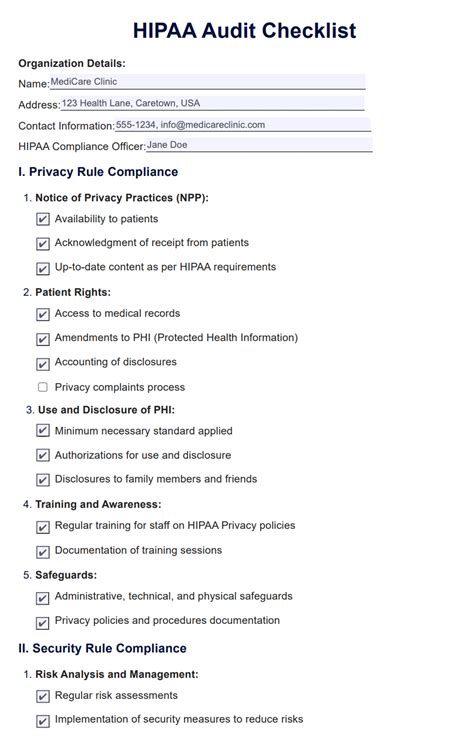Click the HIPAA Compliance Officer field
Screen dimensions: 474x748
[x=259, y=145]
